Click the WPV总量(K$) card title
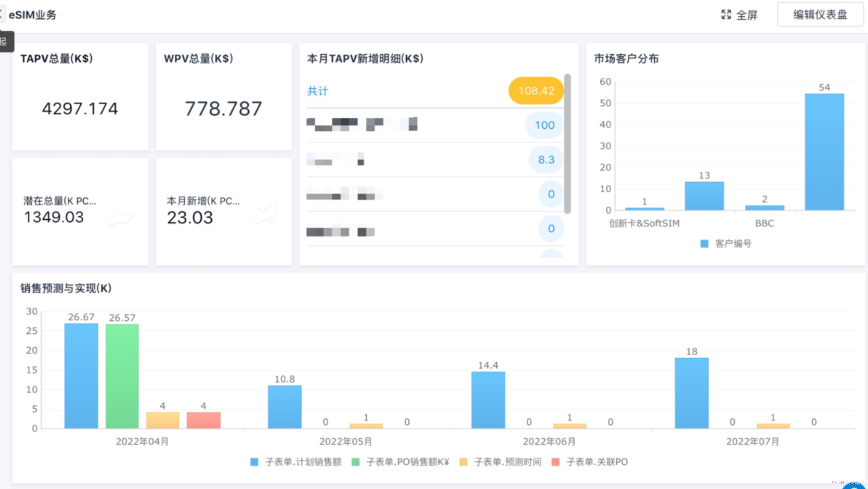The image size is (868, 489). click(198, 59)
